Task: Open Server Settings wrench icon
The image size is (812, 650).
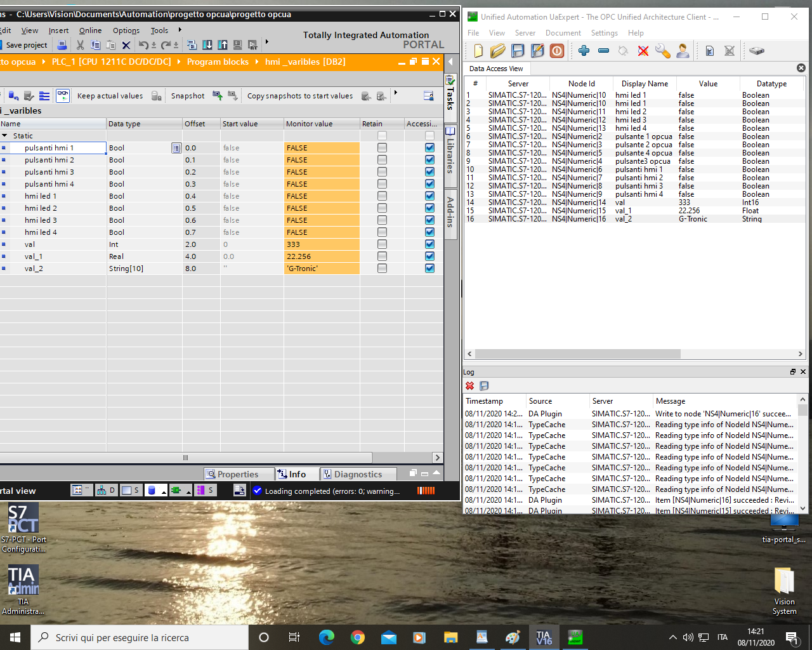Action: pos(663,51)
